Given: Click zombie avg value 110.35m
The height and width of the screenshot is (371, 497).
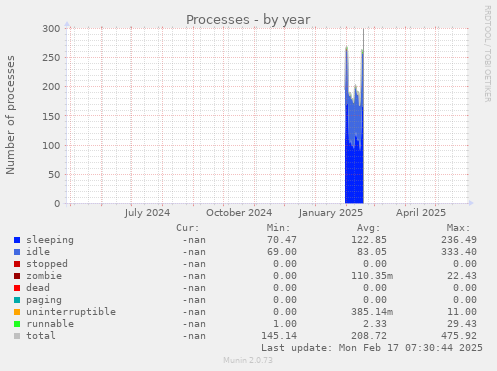Looking at the screenshot, I should tap(372, 276).
